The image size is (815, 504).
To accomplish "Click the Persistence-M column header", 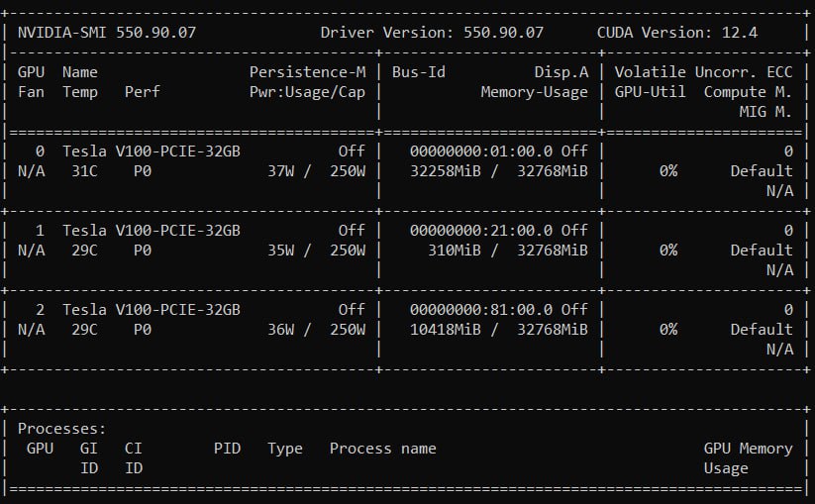I will (307, 72).
